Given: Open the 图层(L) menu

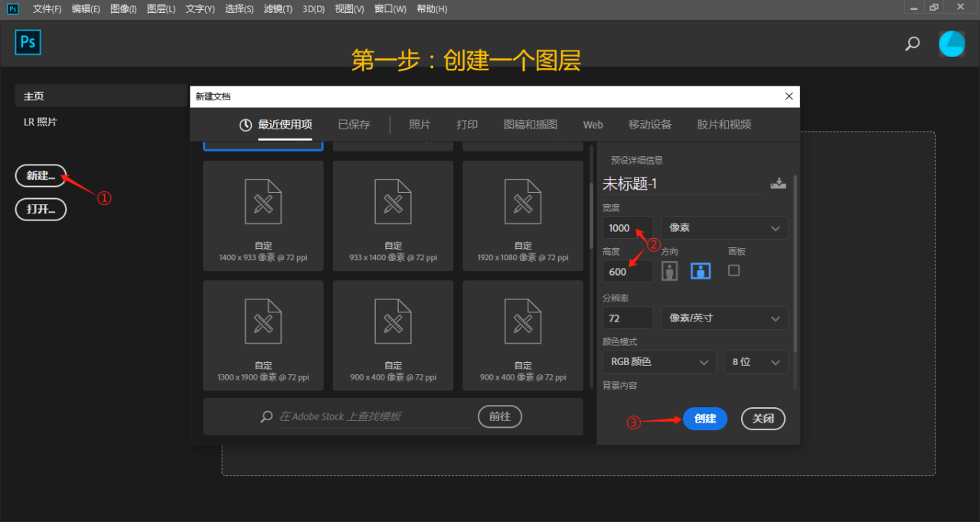Looking at the screenshot, I should (x=161, y=9).
